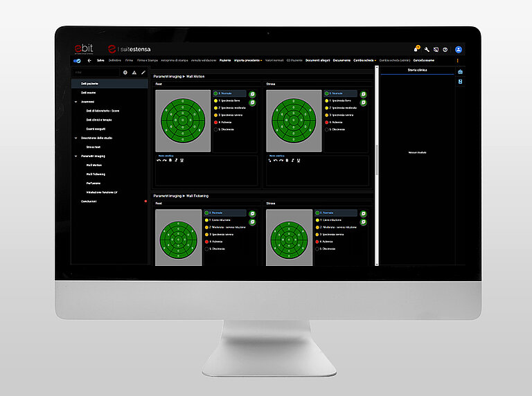
Task: Open the wrench settings icon
Action: pos(427,50)
